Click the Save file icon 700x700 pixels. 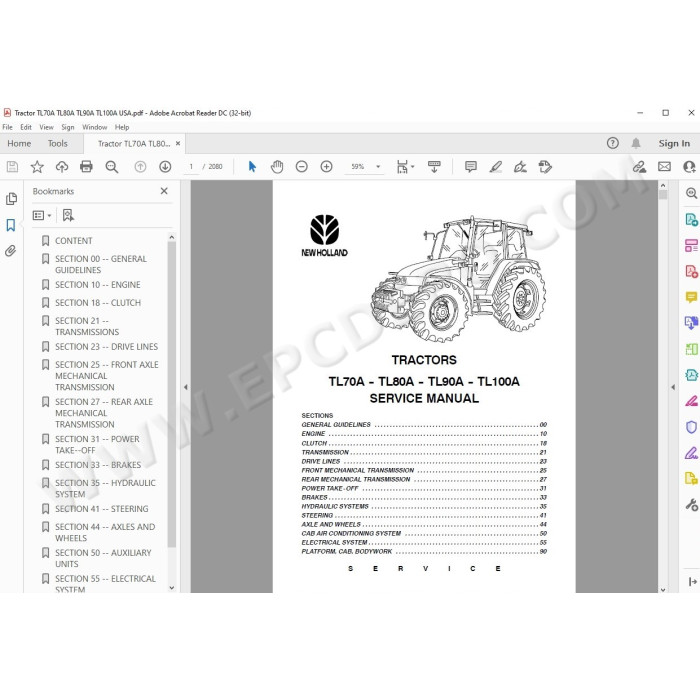pyautogui.click(x=12, y=167)
